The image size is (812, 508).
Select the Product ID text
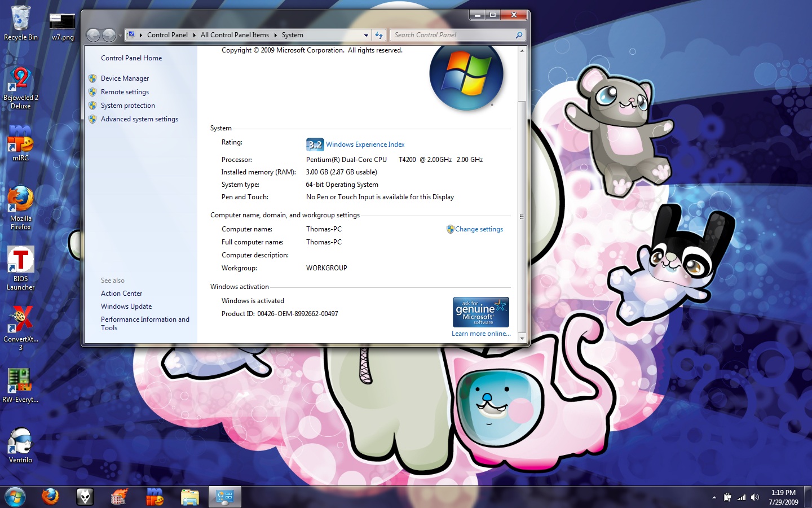pyautogui.click(x=280, y=314)
